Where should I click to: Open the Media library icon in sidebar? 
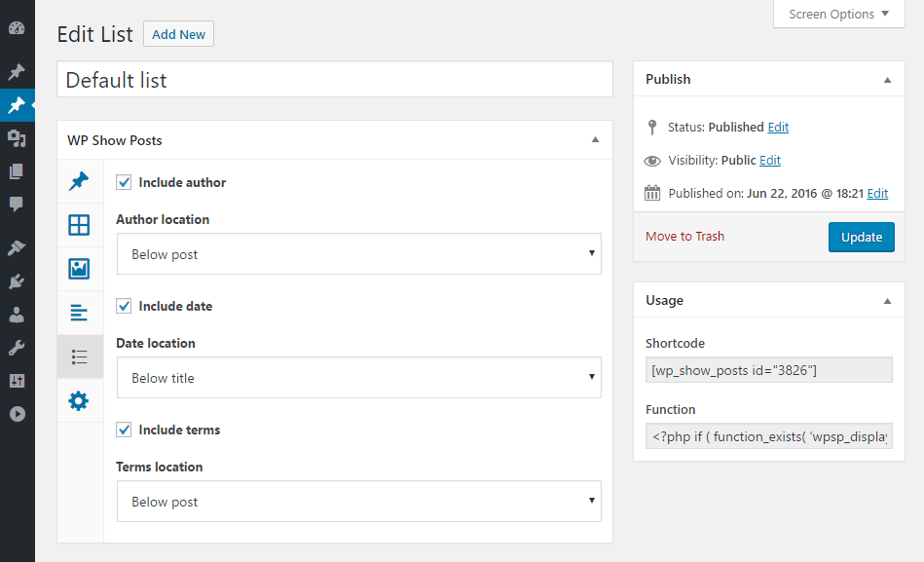[17, 138]
